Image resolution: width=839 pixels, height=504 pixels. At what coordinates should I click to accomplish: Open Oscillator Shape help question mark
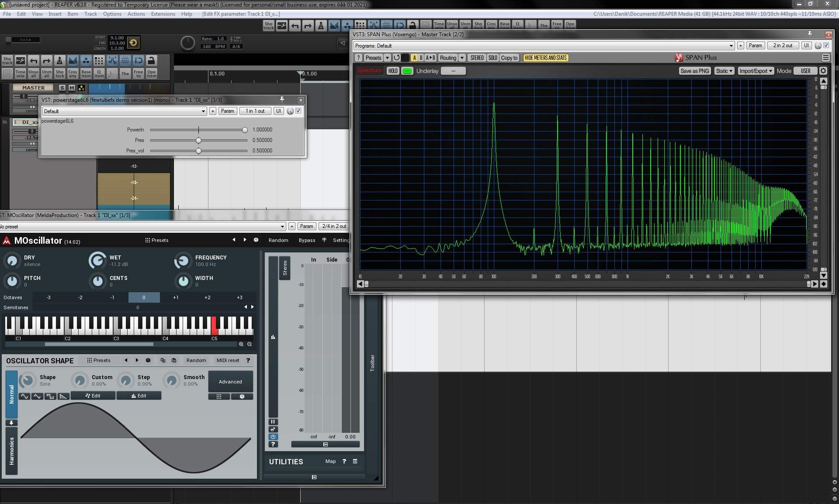click(x=248, y=360)
